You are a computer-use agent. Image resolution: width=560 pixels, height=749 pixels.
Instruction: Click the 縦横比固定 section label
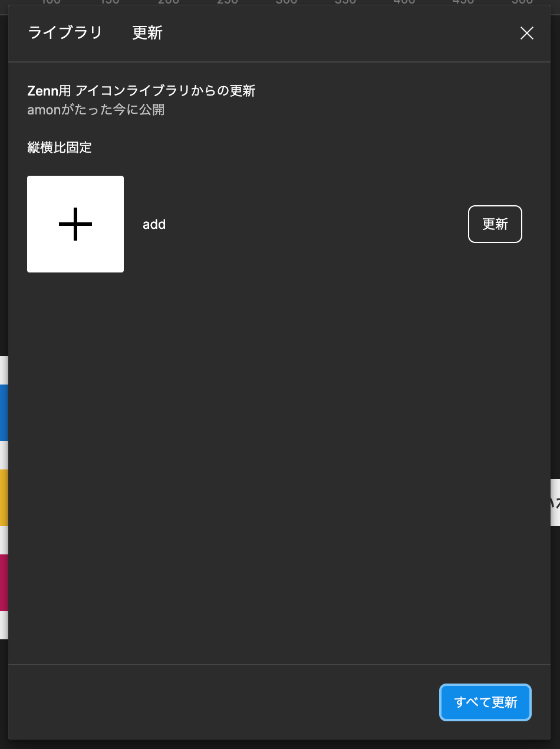[60, 147]
